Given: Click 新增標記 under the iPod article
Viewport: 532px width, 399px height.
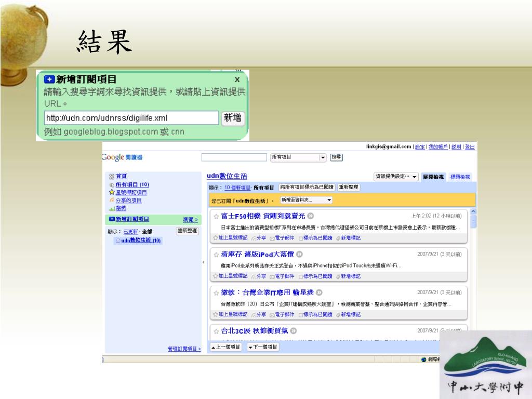Looking at the screenshot, I should pos(349,276).
